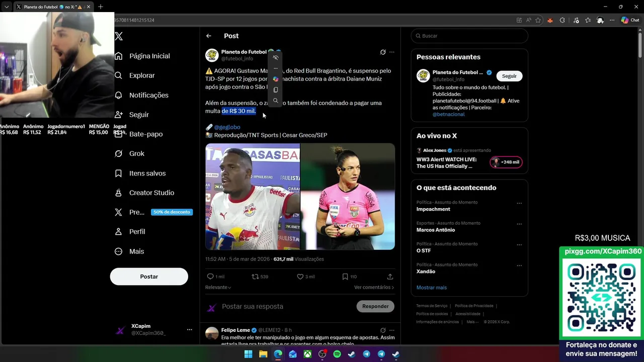The width and height of the screenshot is (644, 362).
Task: Open the player photo in the post
Action: click(253, 197)
